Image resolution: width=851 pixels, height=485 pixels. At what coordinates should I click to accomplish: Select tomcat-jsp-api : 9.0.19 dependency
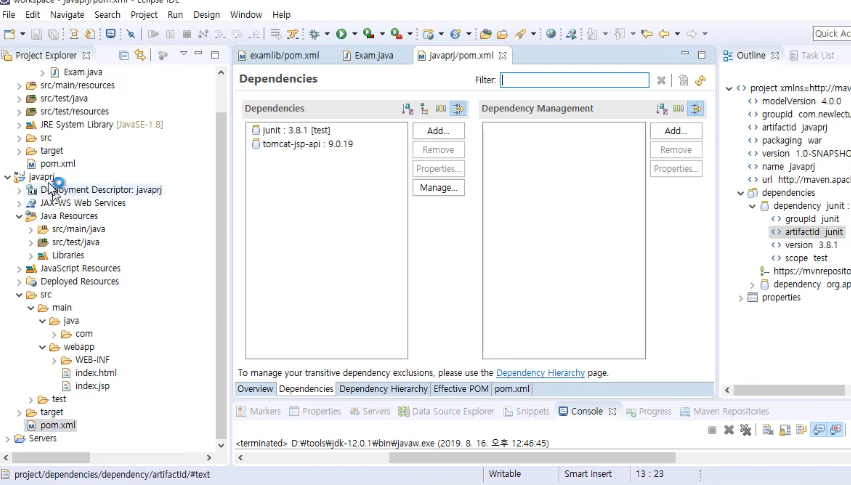pyautogui.click(x=302, y=144)
